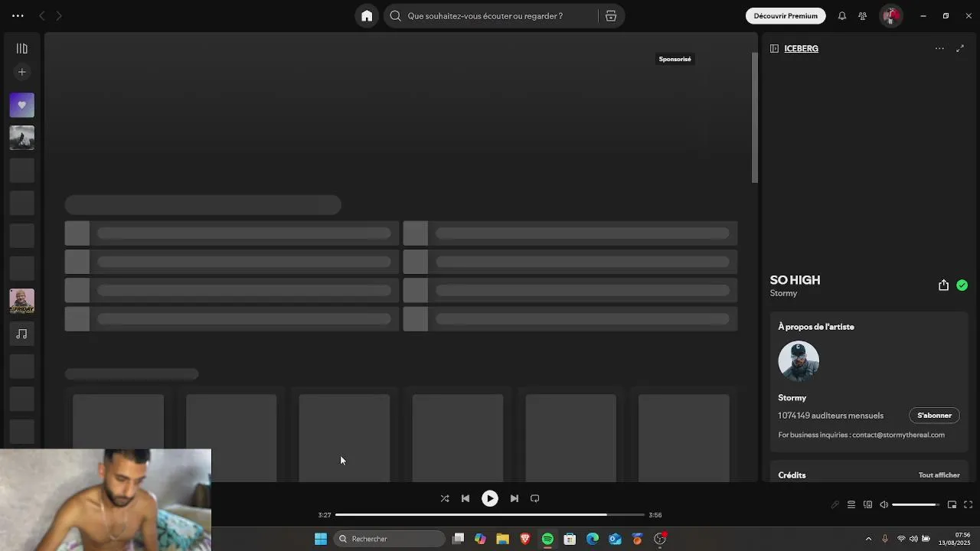Toggle repeat mode
Image resolution: width=980 pixels, height=551 pixels.
(x=535, y=498)
